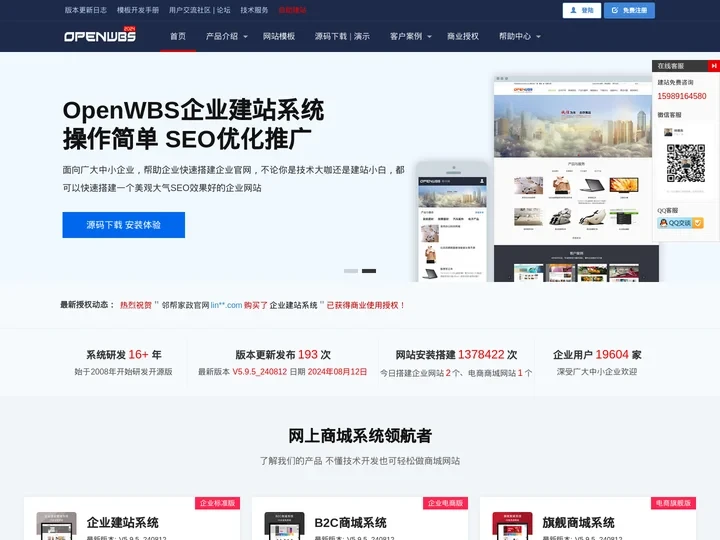720x540 pixels.
Task: Click the 微信客服 label
Action: pyautogui.click(x=669, y=115)
